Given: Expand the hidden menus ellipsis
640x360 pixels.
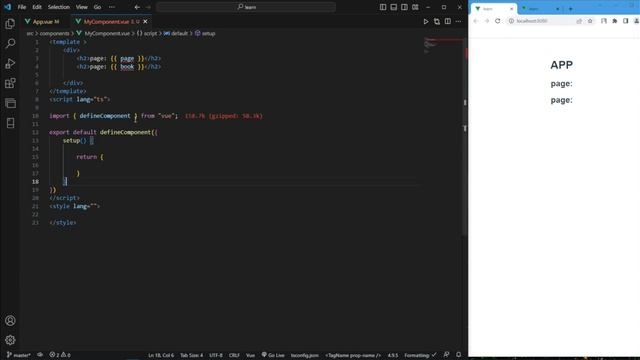Looking at the screenshot, I should tap(111, 7).
